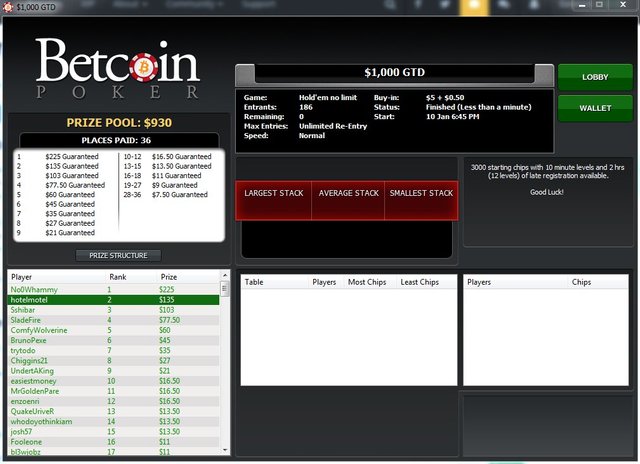640x464 pixels.
Task: Click the Finished (Less than a minute) status
Action: pyautogui.click(x=478, y=107)
